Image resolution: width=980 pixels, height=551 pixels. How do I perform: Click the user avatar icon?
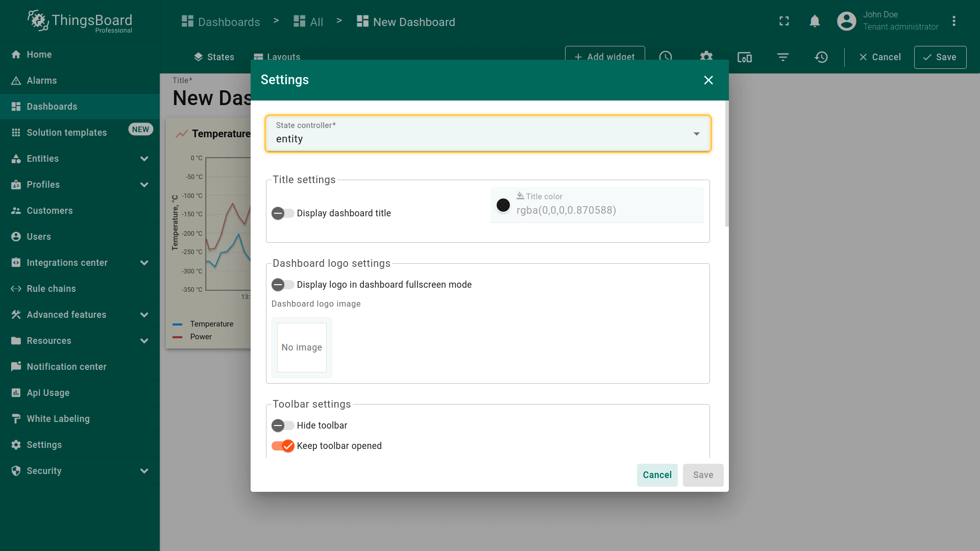(x=846, y=21)
